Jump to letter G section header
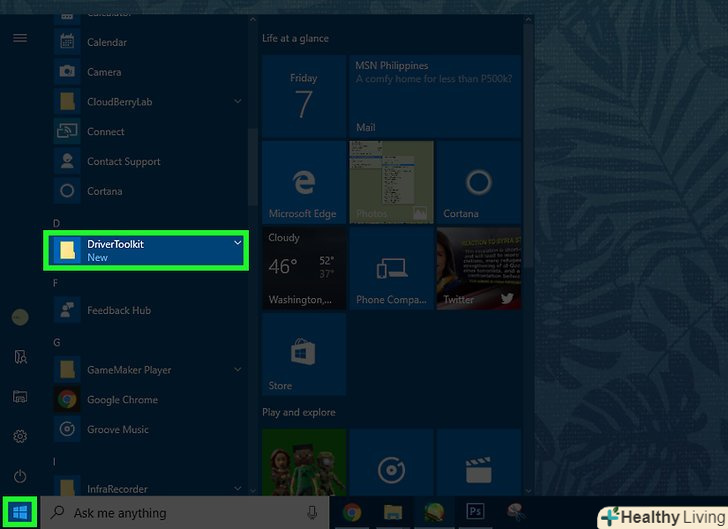This screenshot has height=529, width=728. (57, 343)
